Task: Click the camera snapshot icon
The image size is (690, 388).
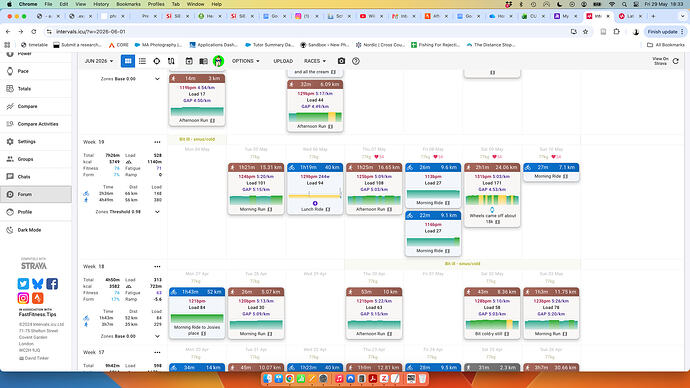Action: click(x=341, y=61)
